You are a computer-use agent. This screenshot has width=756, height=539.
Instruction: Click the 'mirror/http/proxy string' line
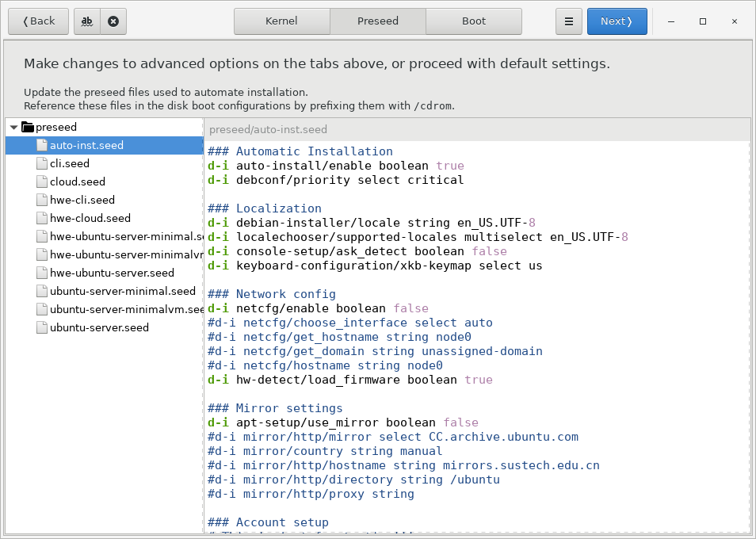(311, 494)
